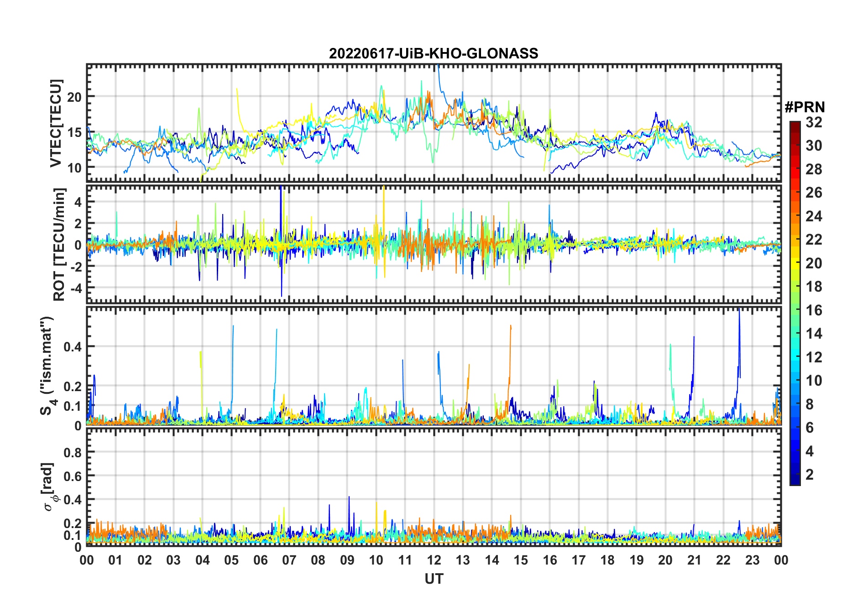This screenshot has height=607, width=868.
Task: Click the UT axis tick 21
Action: click(x=694, y=560)
